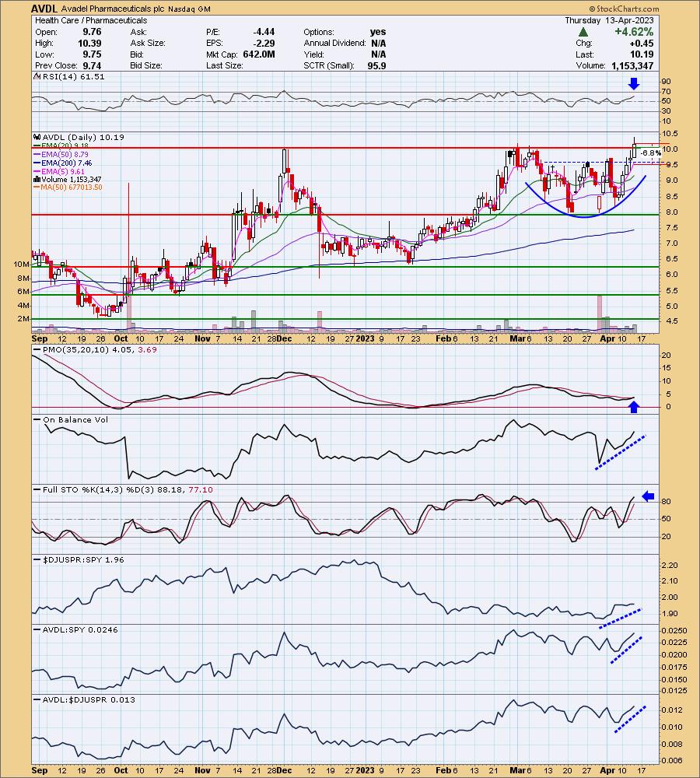Click the Dec label on the bottom date axis
The width and height of the screenshot is (700, 778).
coord(284,770)
